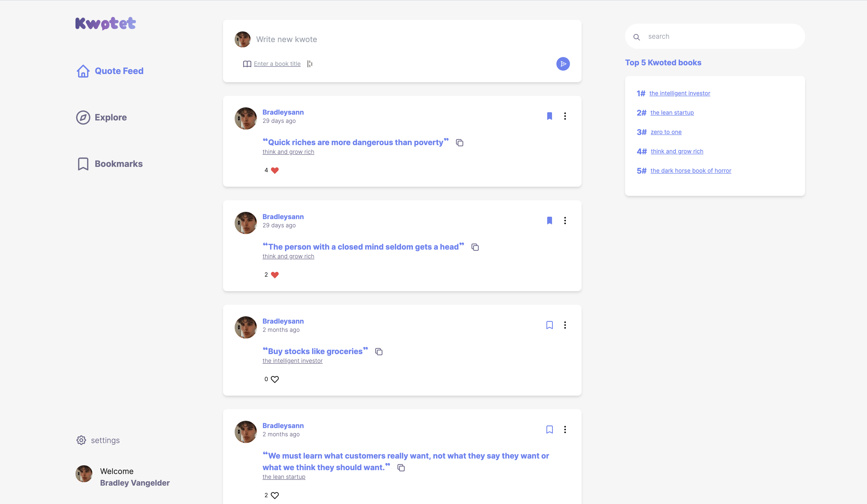This screenshot has height=504, width=867.
Task: Copy the "closed mind" quote text
Action: click(x=475, y=247)
